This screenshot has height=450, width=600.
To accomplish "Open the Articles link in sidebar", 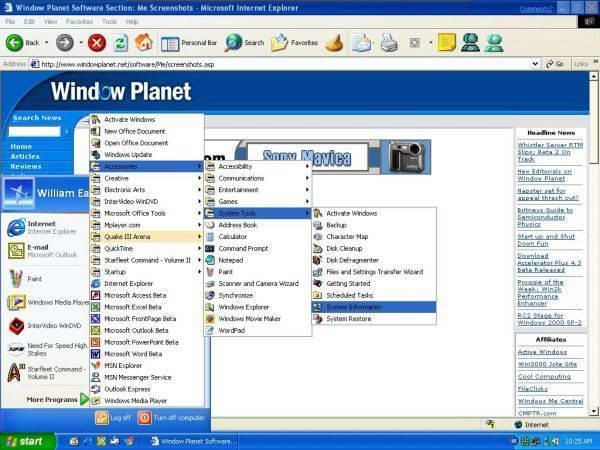I will coord(25,157).
